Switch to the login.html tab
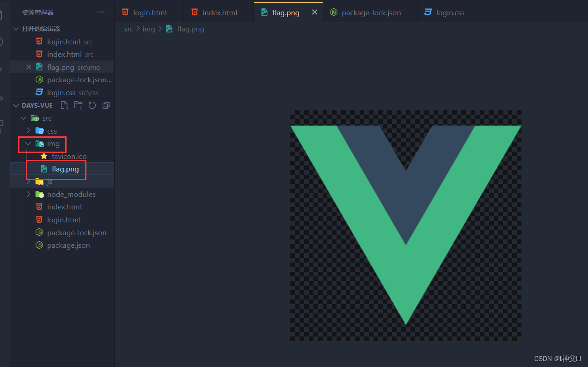This screenshot has width=588, height=367. [x=149, y=12]
